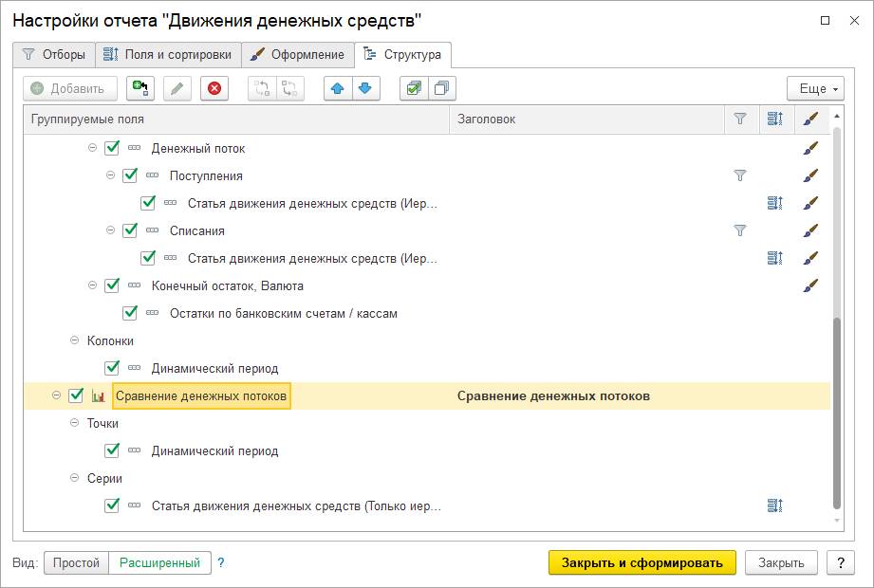The height and width of the screenshot is (588, 874).
Task: Click the uncheck all items icon
Action: [x=441, y=88]
